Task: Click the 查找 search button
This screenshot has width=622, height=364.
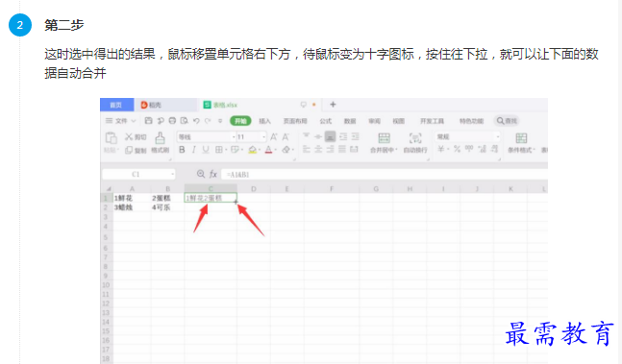Action: click(x=507, y=121)
